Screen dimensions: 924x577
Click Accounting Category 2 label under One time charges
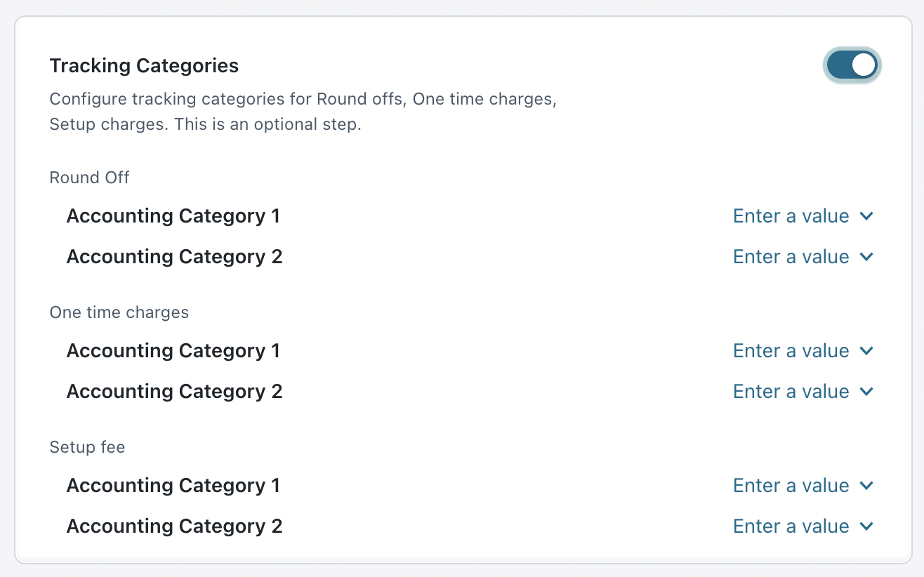pyautogui.click(x=174, y=392)
